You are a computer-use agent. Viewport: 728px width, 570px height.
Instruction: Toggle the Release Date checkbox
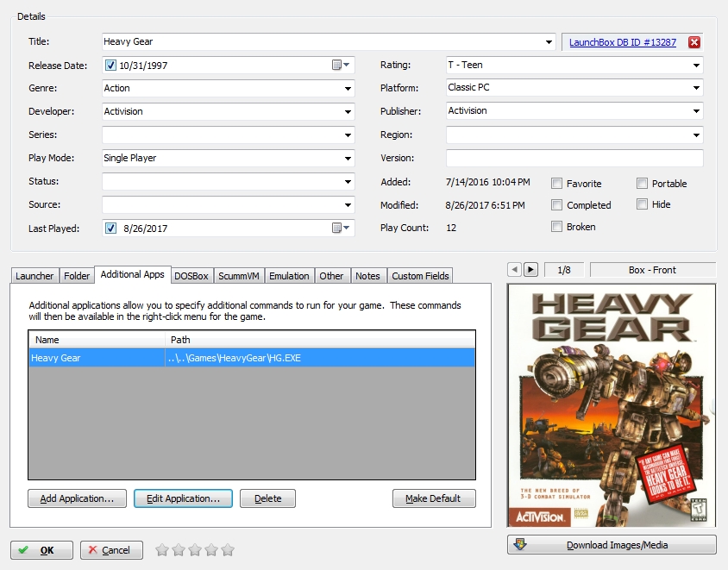coord(110,66)
